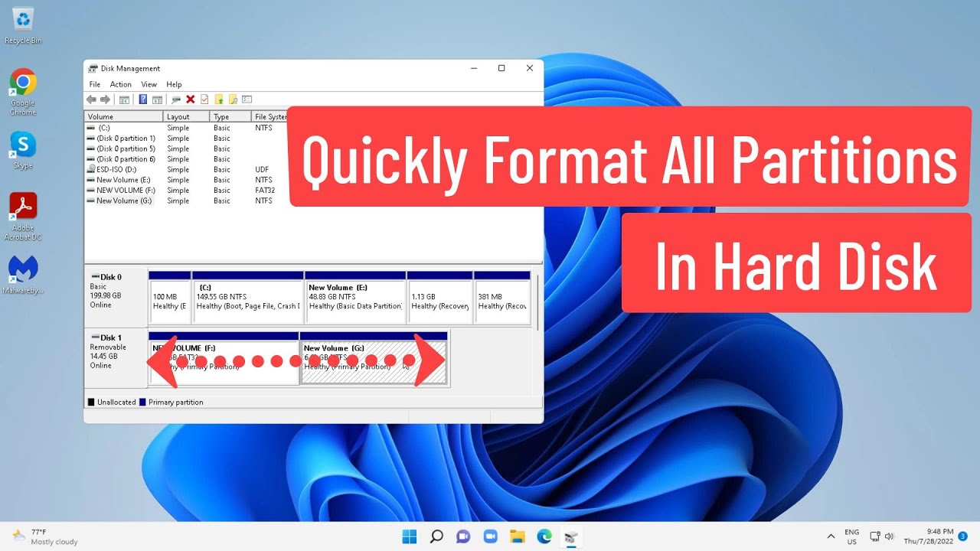Select the 100 MB partition on Disk 0
This screenshot has width=980, height=551.
(x=169, y=298)
